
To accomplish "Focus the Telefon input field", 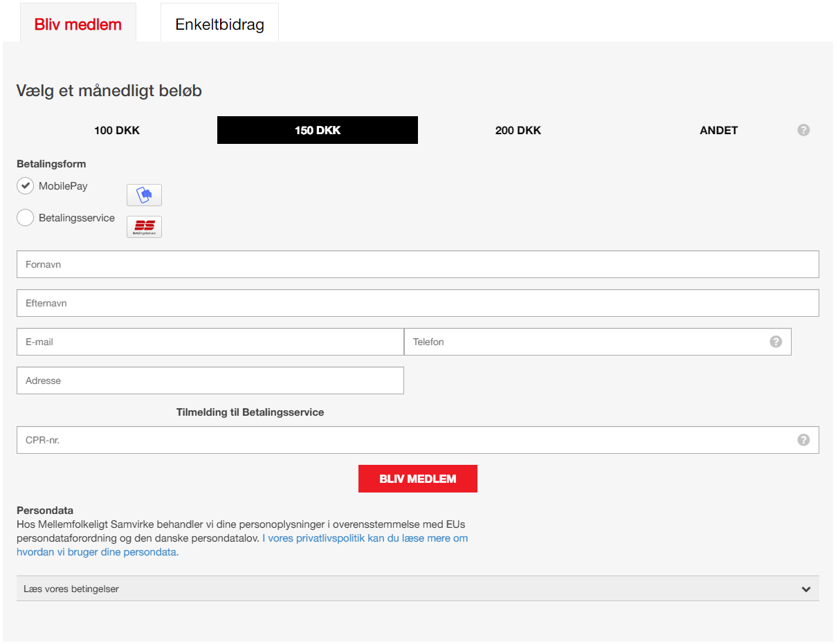I will pos(598,342).
